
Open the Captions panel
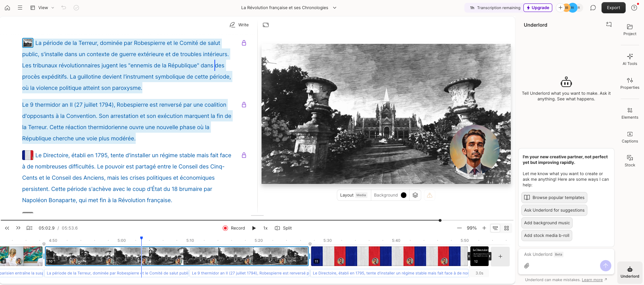pyautogui.click(x=630, y=137)
